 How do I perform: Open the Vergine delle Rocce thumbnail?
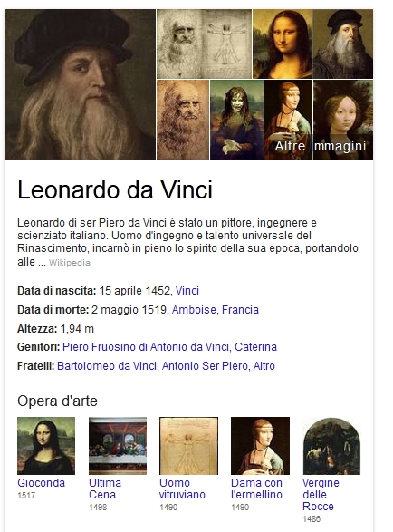[331, 446]
